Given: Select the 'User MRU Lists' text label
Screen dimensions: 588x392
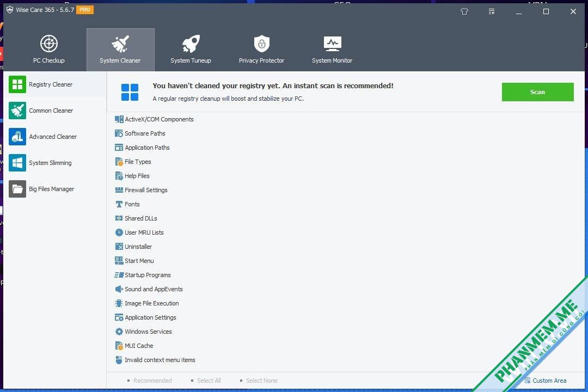Looking at the screenshot, I should point(144,232).
